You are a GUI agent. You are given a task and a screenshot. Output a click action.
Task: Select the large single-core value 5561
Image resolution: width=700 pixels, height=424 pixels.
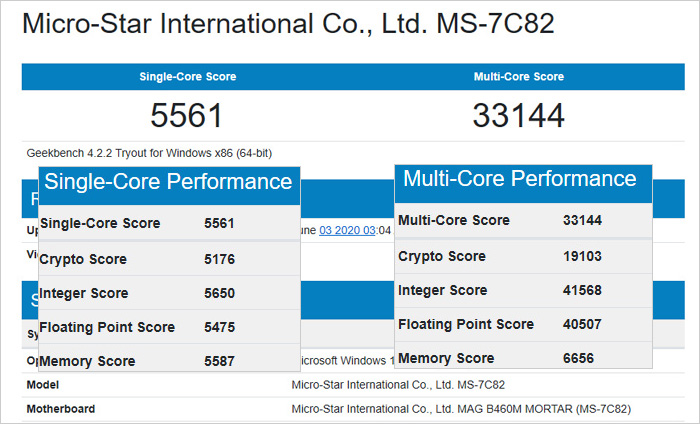click(187, 115)
